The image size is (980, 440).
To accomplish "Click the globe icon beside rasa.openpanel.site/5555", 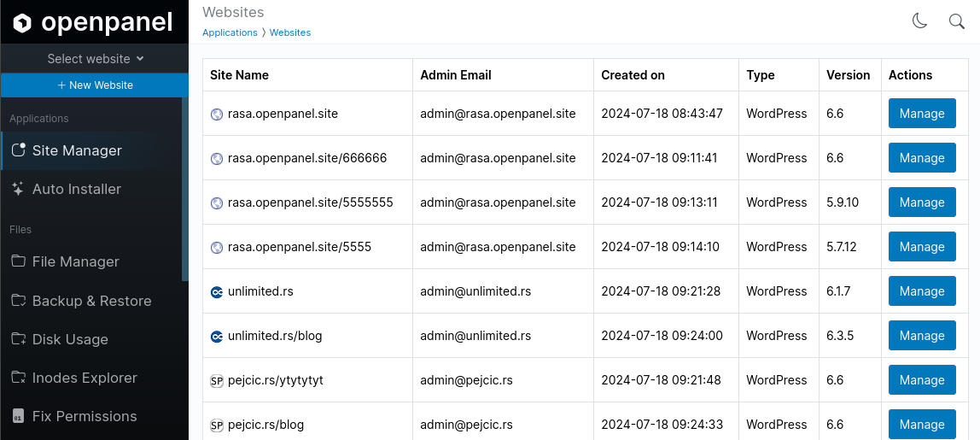I will pos(217,247).
